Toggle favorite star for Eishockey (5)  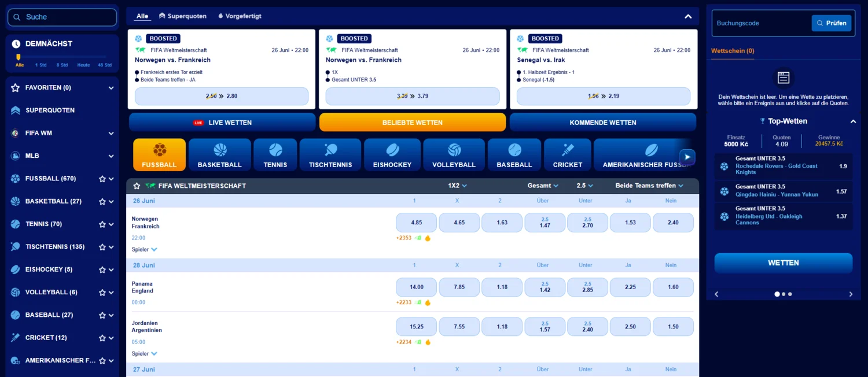(x=102, y=270)
